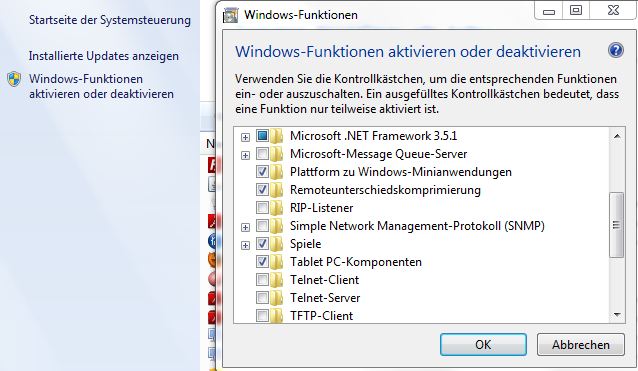
Task: Click the Microsoft .NET Framework folder icon
Action: [277, 136]
